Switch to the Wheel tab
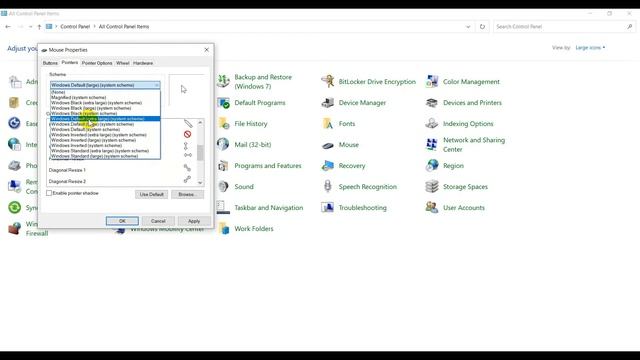Viewport: 640px width, 360px height. [x=122, y=63]
